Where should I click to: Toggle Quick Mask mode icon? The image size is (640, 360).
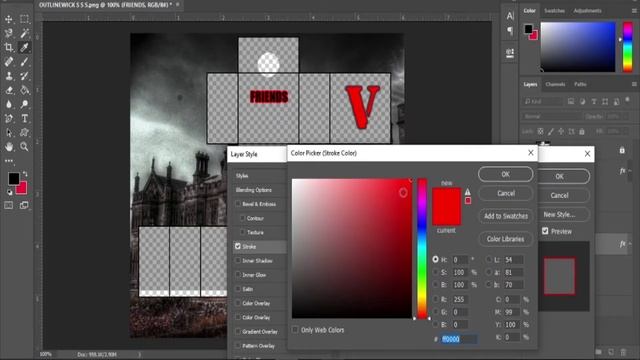tap(9, 205)
